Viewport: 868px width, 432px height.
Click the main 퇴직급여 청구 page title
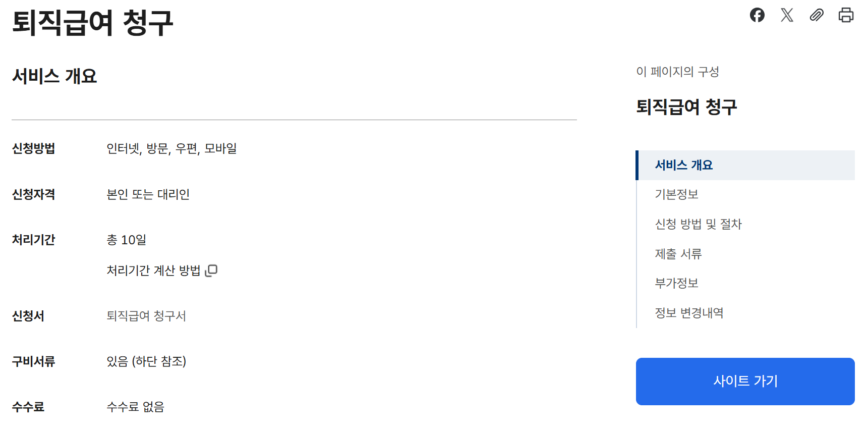click(x=93, y=23)
